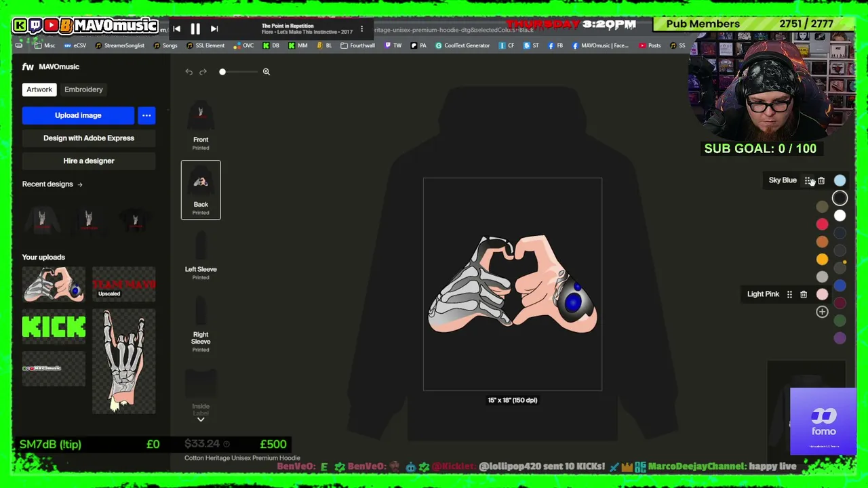Skip to previous track in media player
The image size is (868, 488).
tap(176, 28)
